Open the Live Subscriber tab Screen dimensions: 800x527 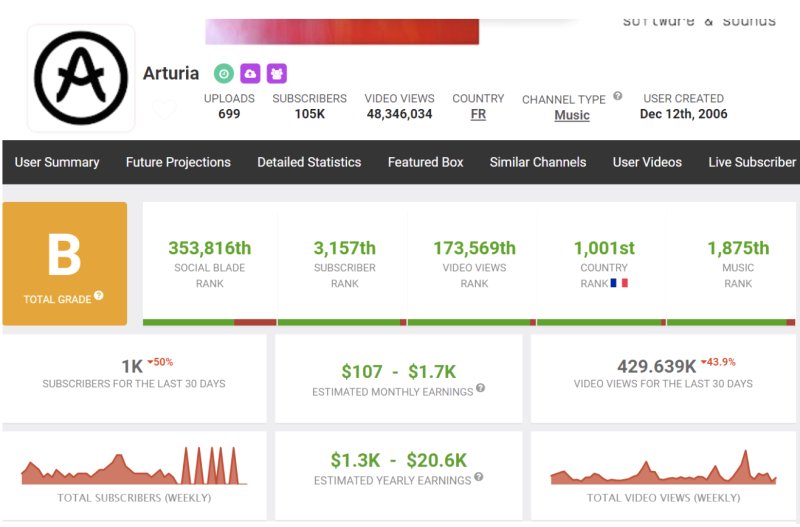coord(752,162)
